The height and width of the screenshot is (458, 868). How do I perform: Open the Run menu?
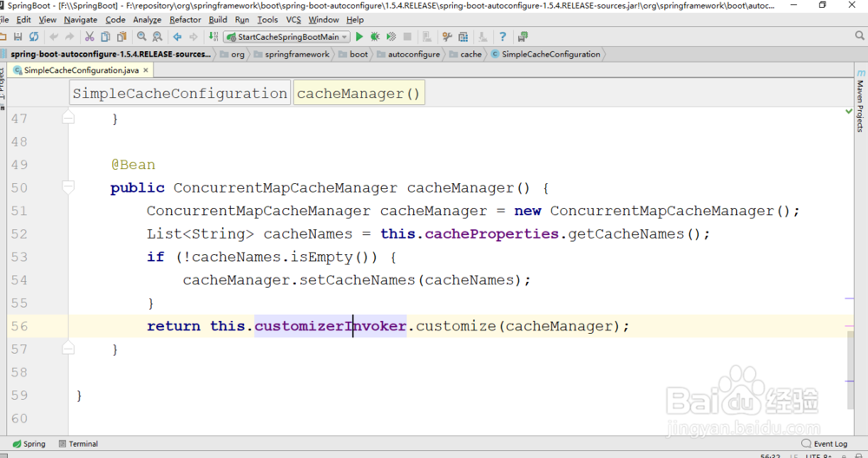(x=242, y=19)
